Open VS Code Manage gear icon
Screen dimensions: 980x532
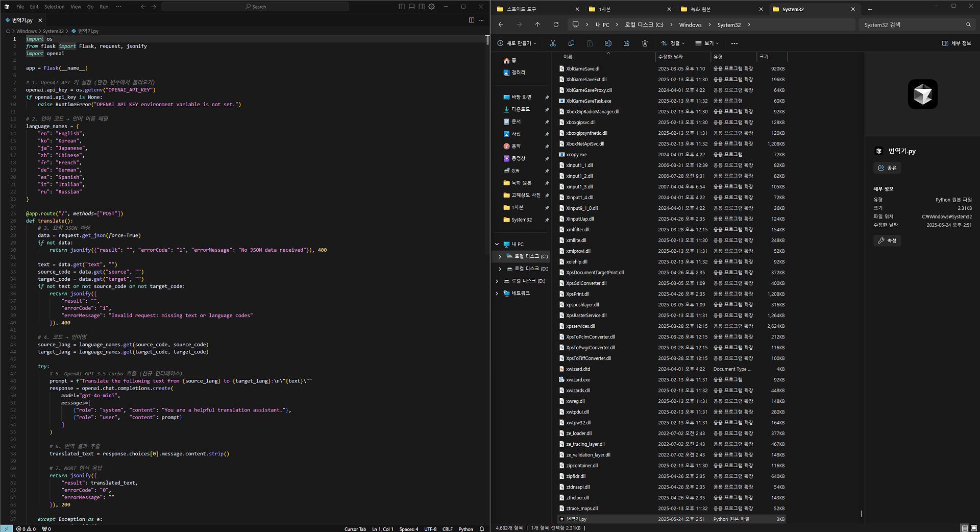[x=432, y=7]
